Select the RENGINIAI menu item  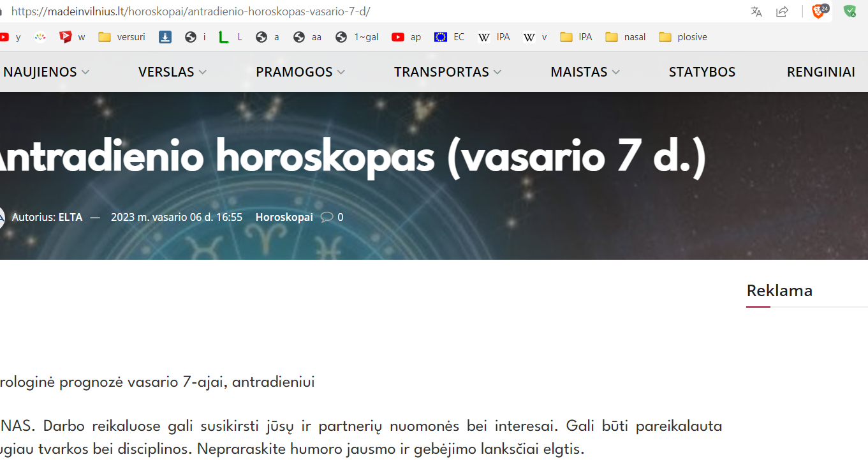click(x=821, y=71)
